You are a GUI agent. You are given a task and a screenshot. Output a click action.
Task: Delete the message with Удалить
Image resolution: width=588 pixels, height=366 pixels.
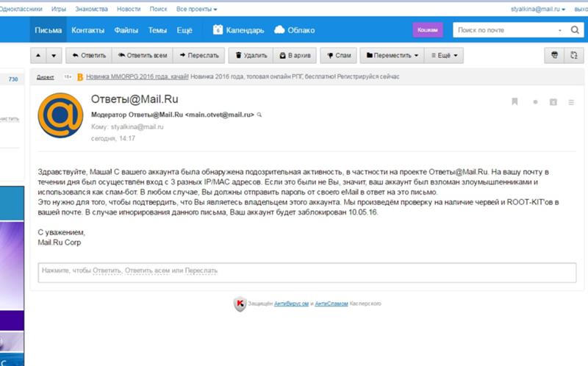click(x=251, y=56)
